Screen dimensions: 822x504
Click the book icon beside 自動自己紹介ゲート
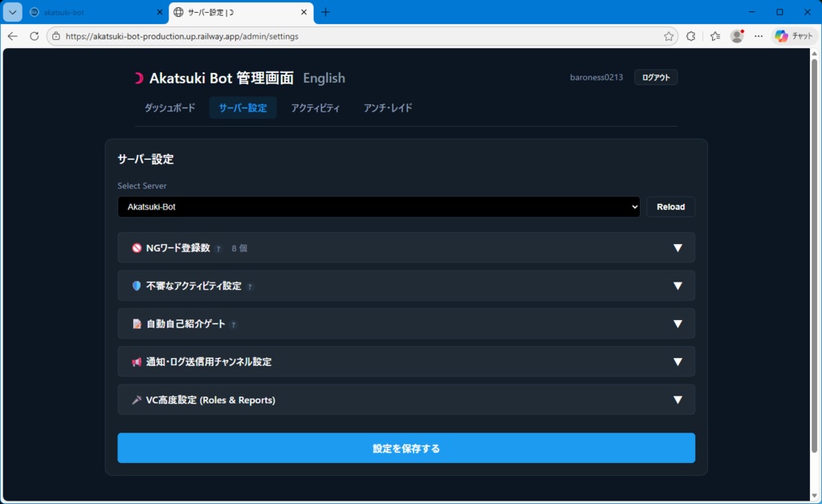[x=136, y=324]
